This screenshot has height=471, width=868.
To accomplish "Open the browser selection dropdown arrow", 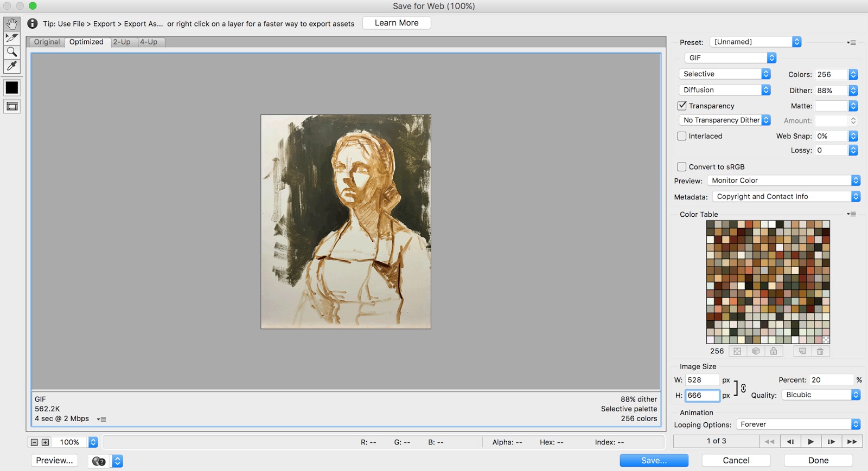I will click(118, 461).
